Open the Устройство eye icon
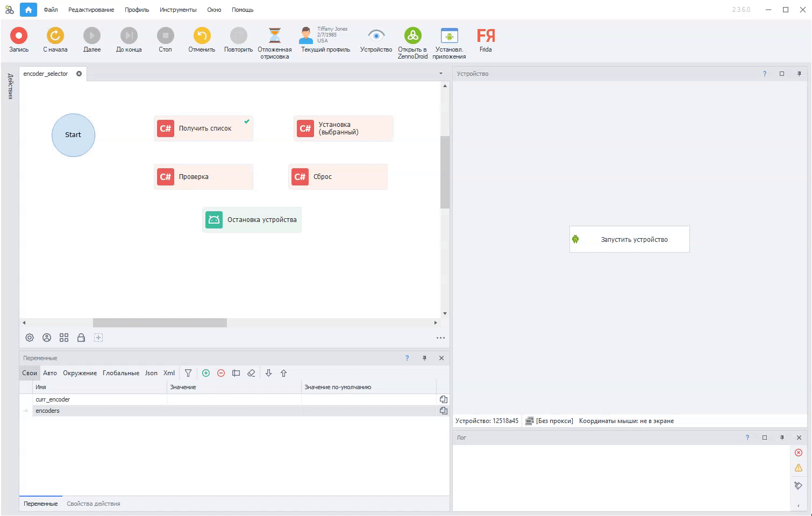 point(375,34)
